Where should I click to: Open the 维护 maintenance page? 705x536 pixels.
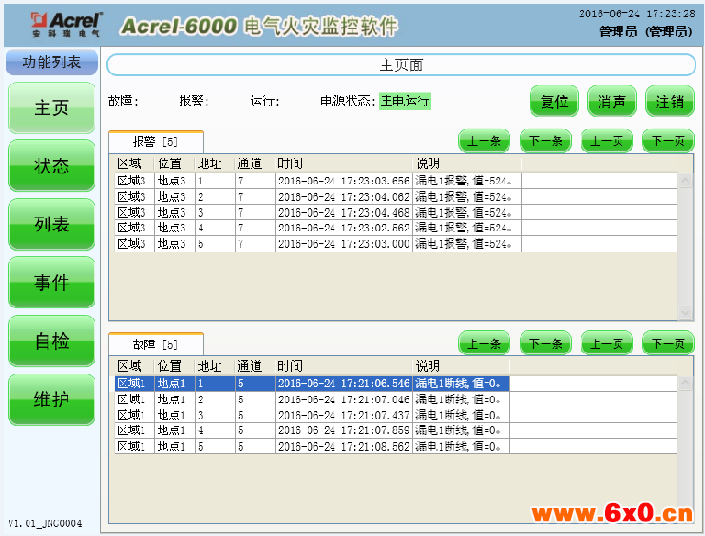coord(52,400)
